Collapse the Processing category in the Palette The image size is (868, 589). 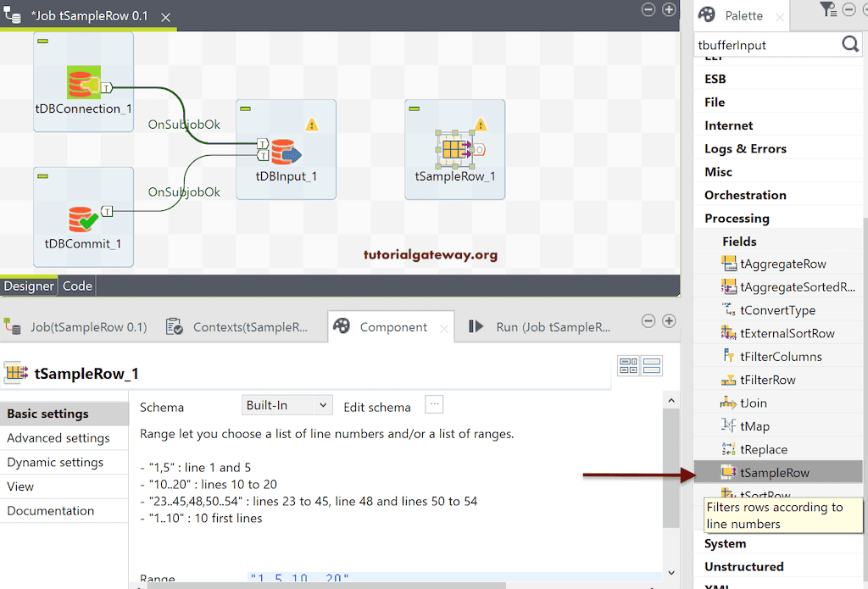point(737,218)
